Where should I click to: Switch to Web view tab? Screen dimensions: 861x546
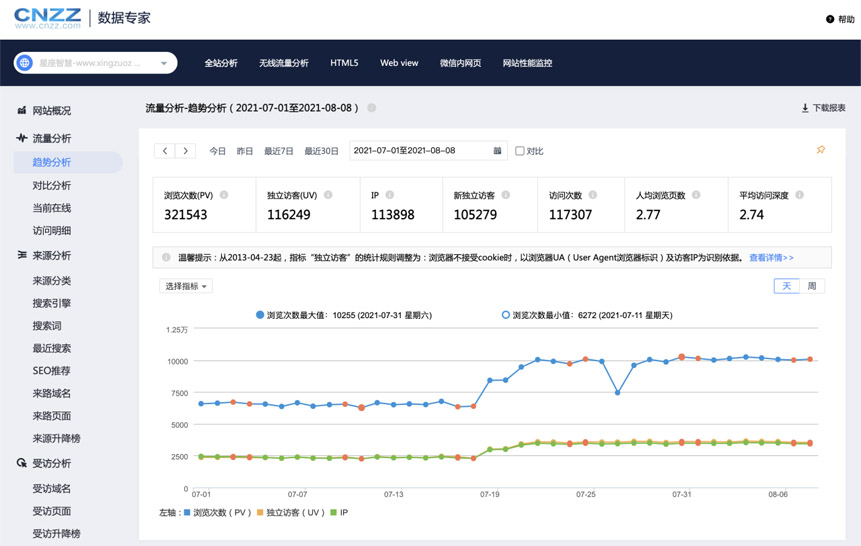399,63
